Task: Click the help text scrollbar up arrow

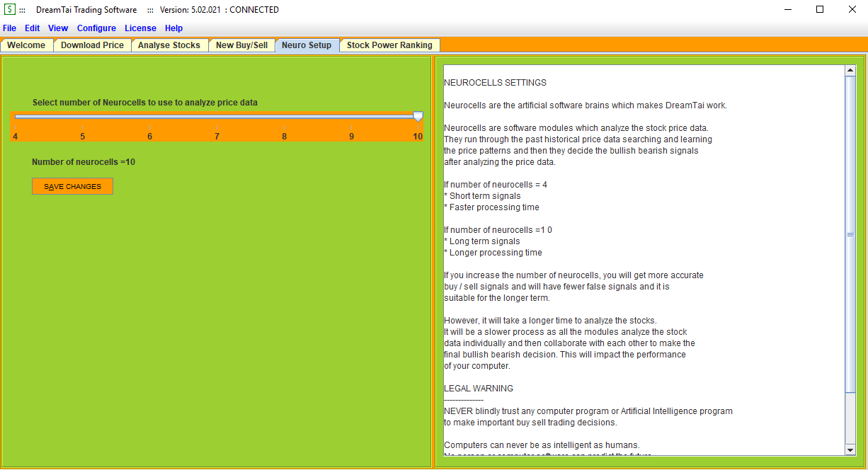Action: pyautogui.click(x=850, y=71)
